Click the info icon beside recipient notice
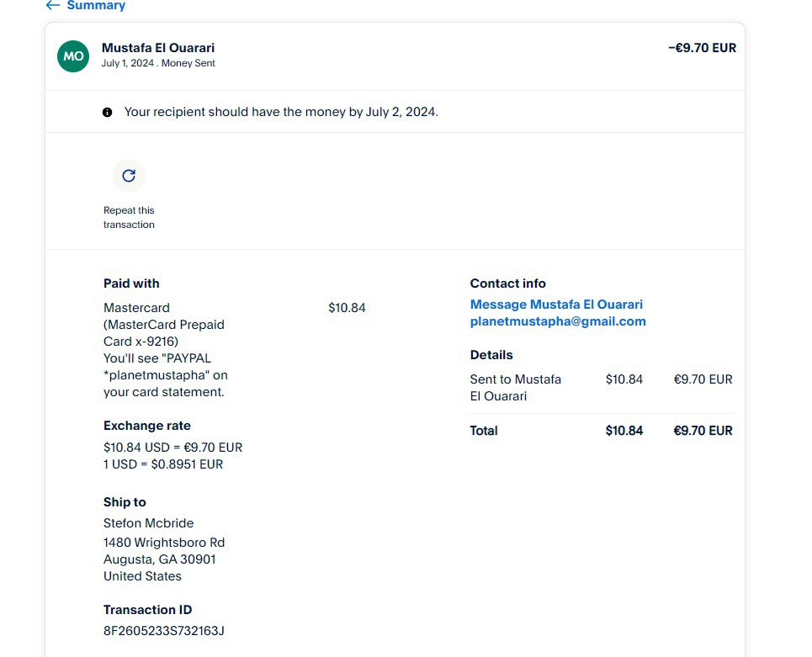The image size is (812, 657). (108, 112)
